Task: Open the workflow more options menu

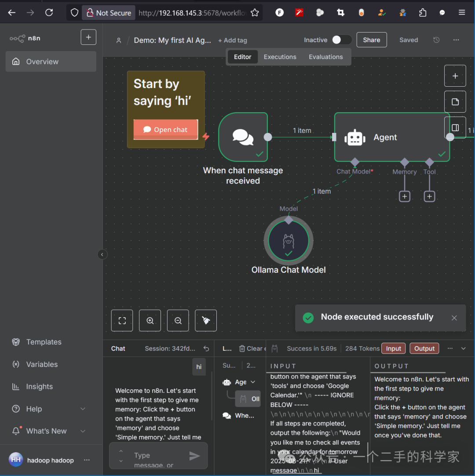Action: coord(456,40)
